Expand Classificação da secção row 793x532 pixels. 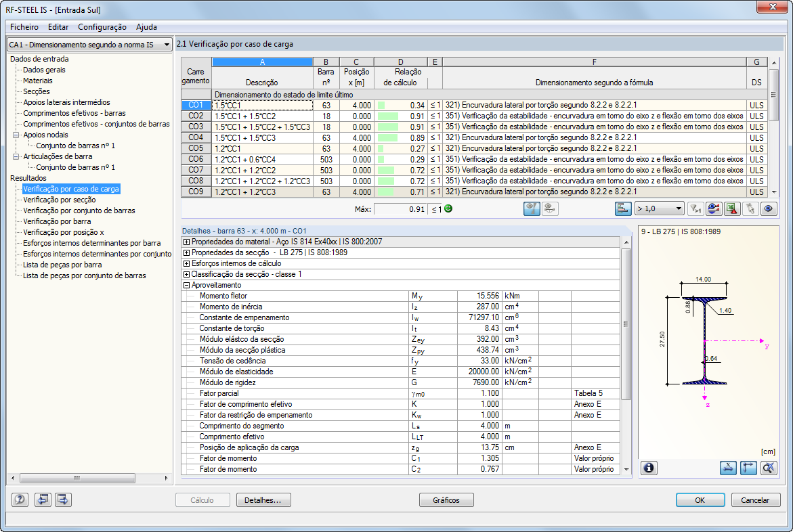point(186,275)
